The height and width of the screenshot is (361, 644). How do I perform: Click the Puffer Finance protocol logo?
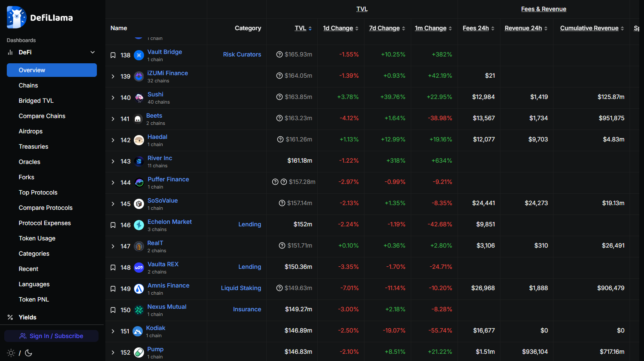pos(139,183)
